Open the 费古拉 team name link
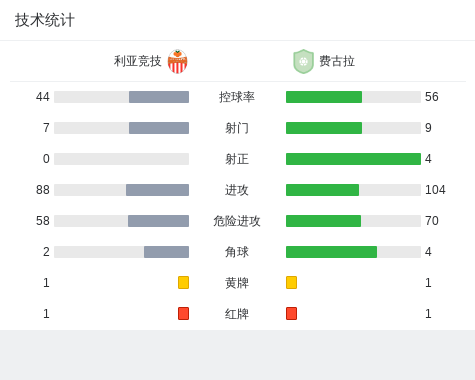The height and width of the screenshot is (380, 475). point(337,61)
